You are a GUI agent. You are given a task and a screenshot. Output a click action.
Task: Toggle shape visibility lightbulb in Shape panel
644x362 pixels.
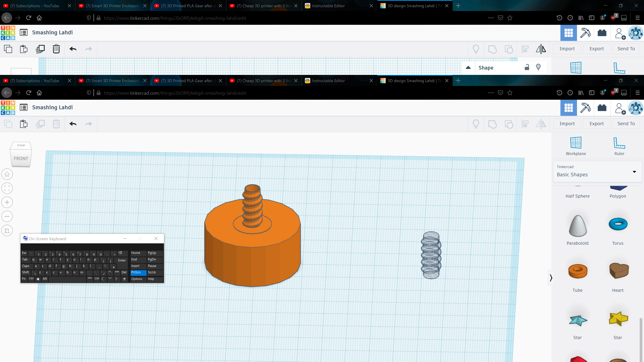click(x=538, y=67)
